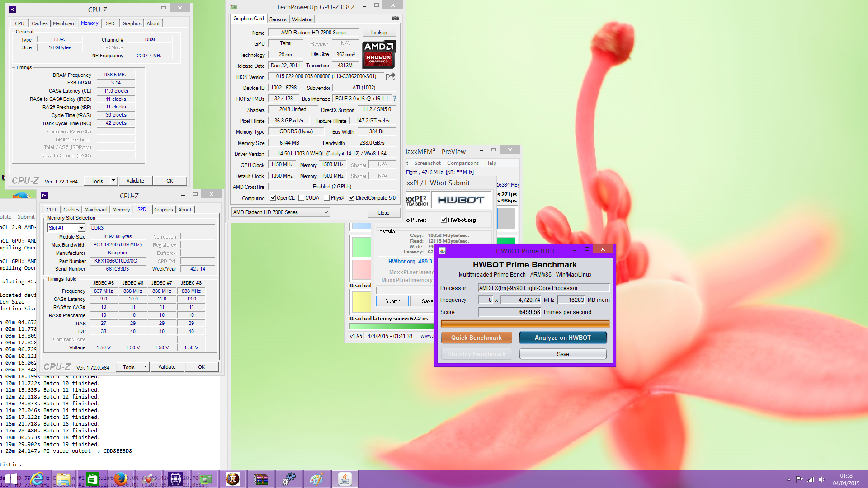The height and width of the screenshot is (488, 868).
Task: Open the AMD Radeon HD 7900 Series dropdown
Action: pos(280,212)
